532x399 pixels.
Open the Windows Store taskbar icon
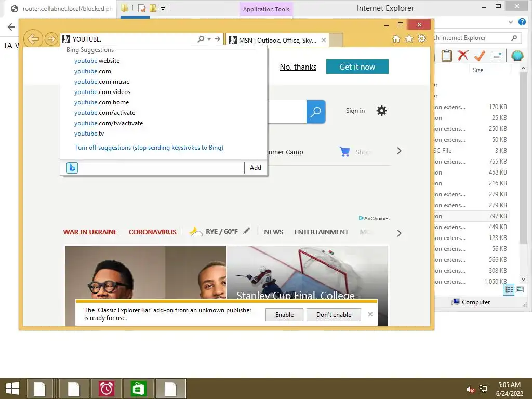(x=138, y=389)
